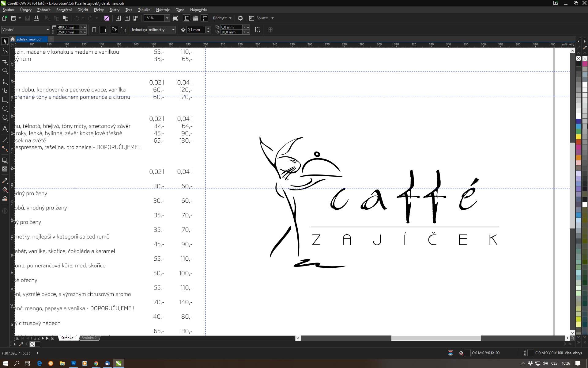Toggle show grid button

point(195,18)
